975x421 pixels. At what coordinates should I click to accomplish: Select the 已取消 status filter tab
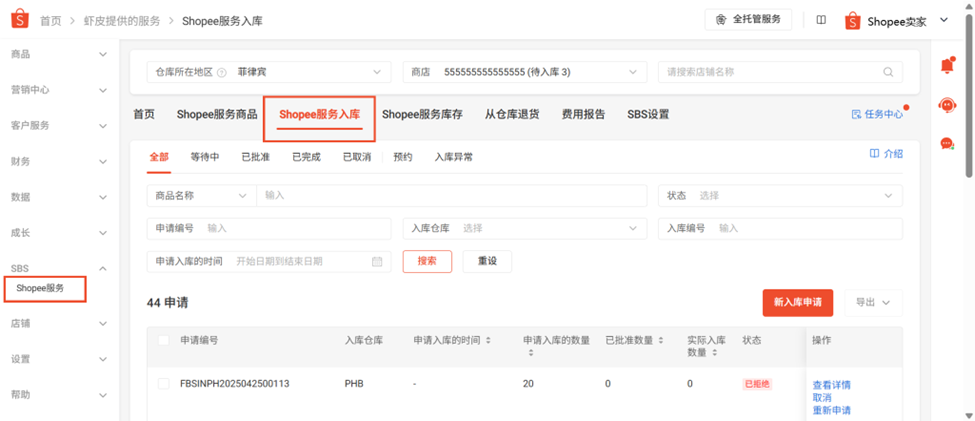tap(357, 157)
